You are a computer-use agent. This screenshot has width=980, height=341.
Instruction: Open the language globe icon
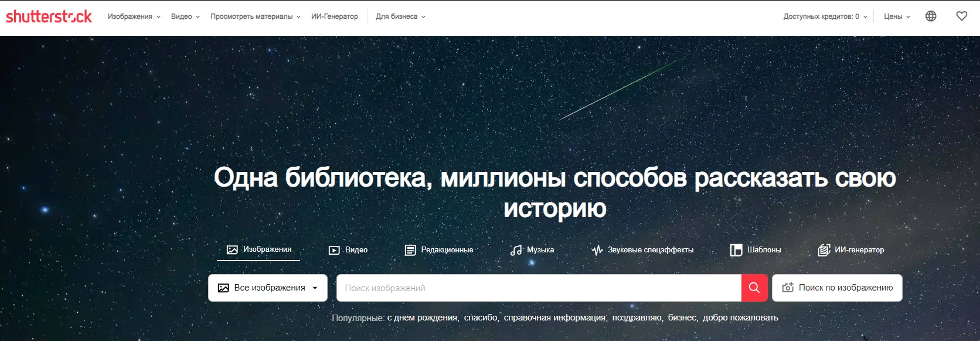[931, 16]
